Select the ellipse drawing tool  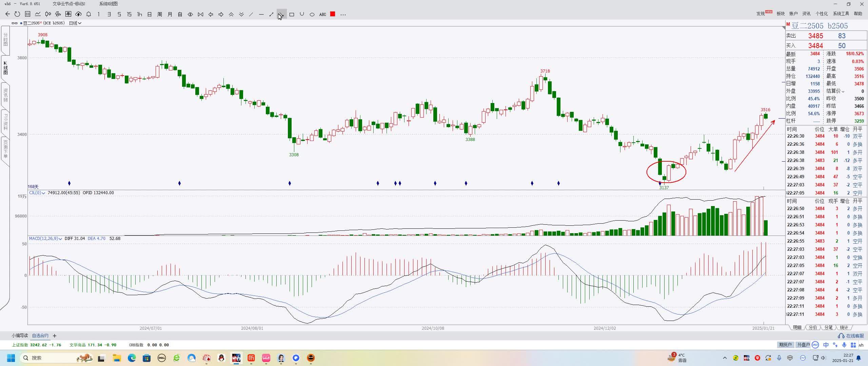(x=312, y=14)
